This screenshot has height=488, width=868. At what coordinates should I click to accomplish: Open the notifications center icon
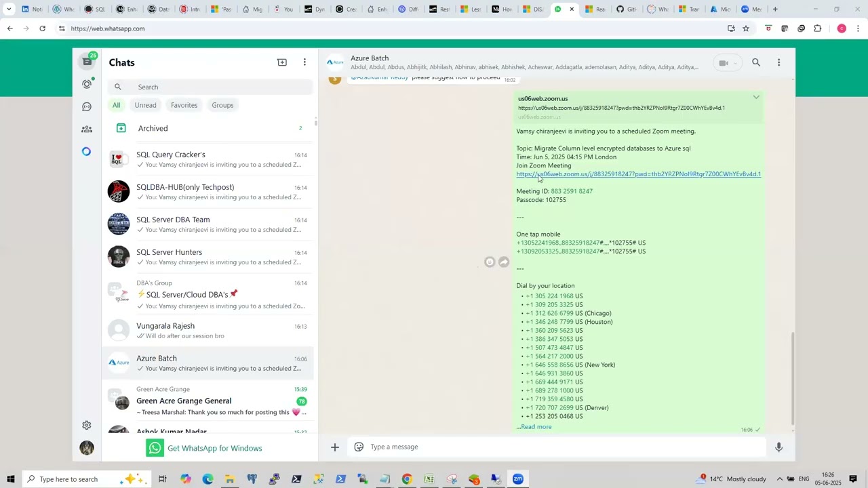coord(853,479)
